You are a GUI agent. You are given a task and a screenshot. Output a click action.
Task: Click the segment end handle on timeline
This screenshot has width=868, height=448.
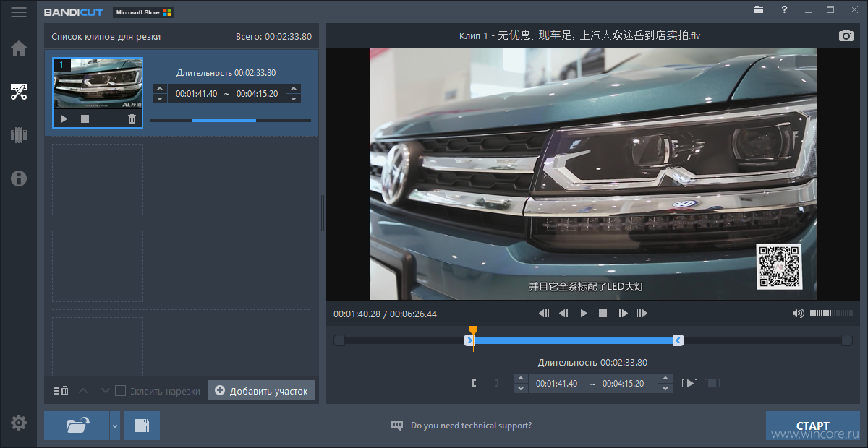[x=678, y=340]
